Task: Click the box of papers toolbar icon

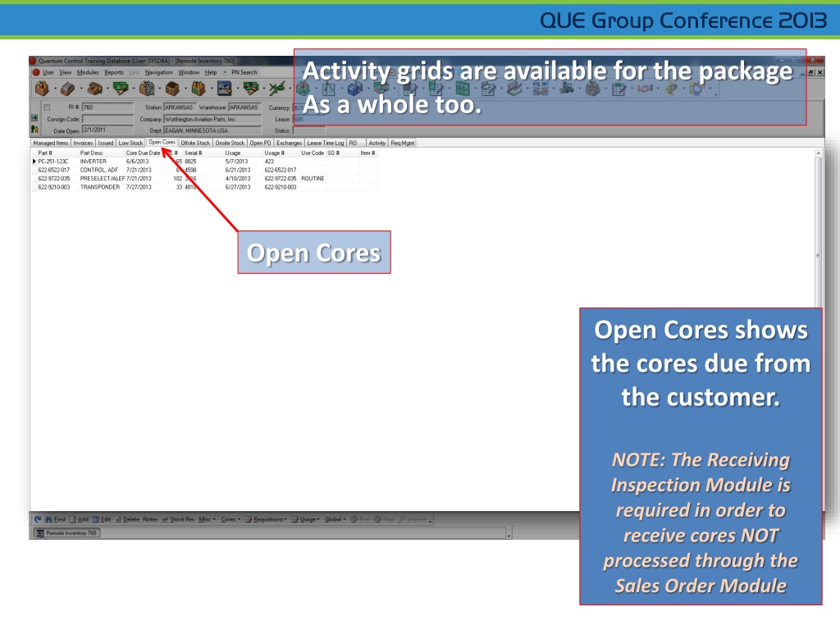Action: [x=68, y=89]
